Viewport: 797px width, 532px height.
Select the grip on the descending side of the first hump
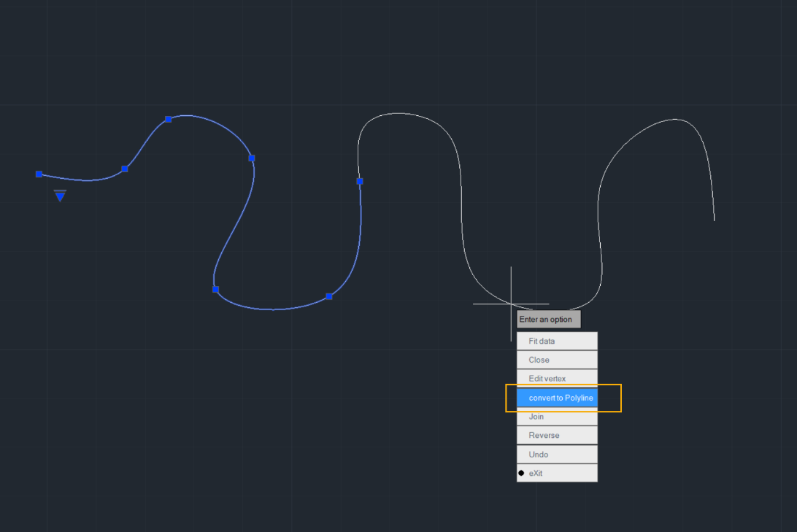[252, 158]
